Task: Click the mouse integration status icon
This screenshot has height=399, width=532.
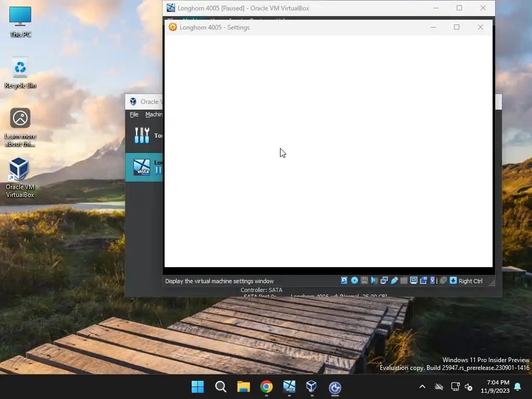Action: [443, 280]
